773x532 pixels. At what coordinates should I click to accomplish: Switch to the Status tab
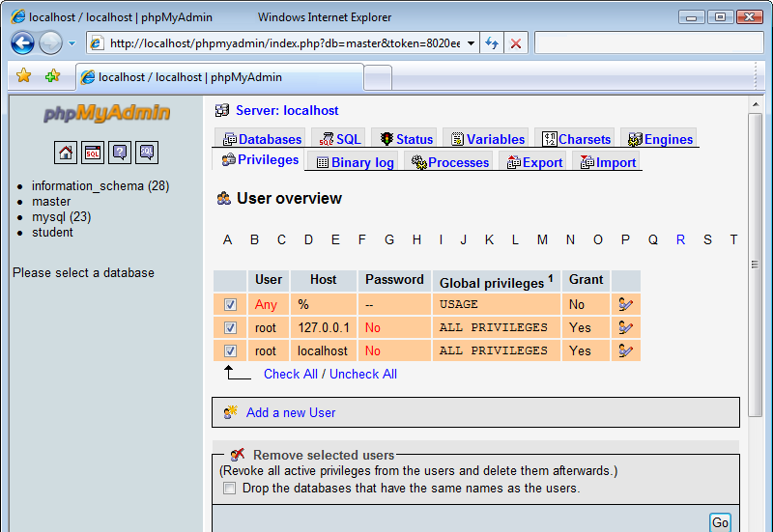pos(406,139)
